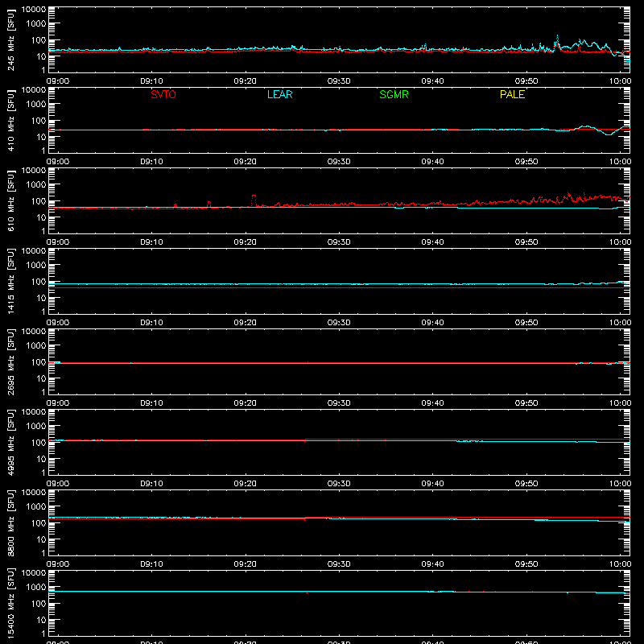Click the cyan LEAR station label
Screen dimensions: 644x644
(x=279, y=94)
